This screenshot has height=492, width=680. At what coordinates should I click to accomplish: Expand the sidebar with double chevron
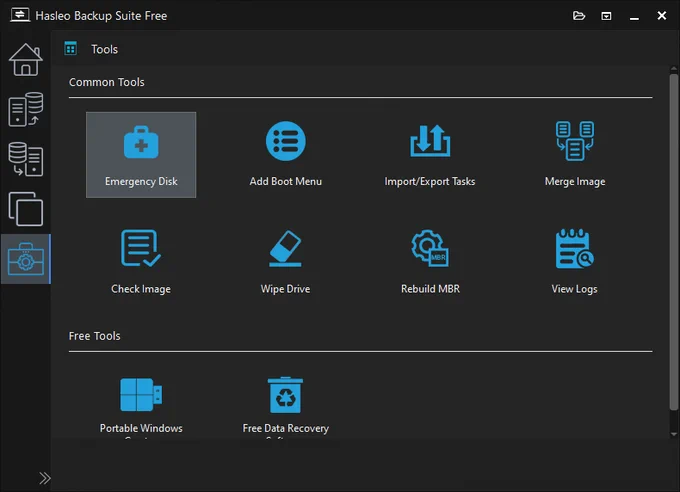coord(45,478)
